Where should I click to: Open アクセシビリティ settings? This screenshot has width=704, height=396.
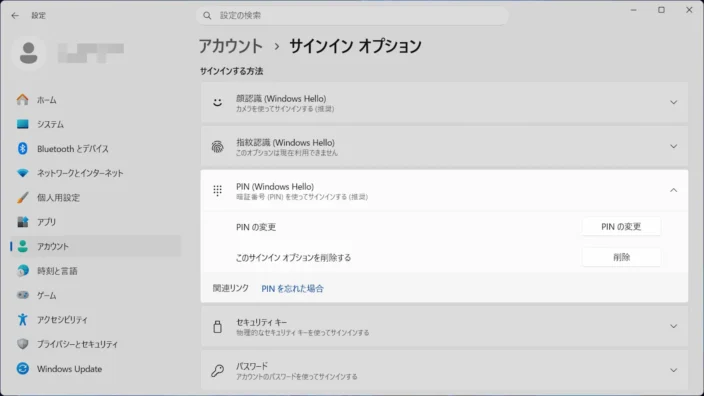(x=96, y=320)
